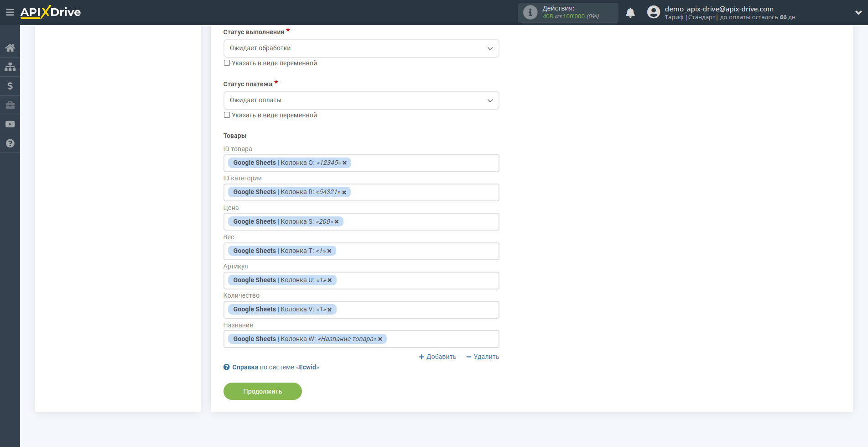Click the ApiX-Drive logo
Screen dimensions: 868x447
point(51,12)
